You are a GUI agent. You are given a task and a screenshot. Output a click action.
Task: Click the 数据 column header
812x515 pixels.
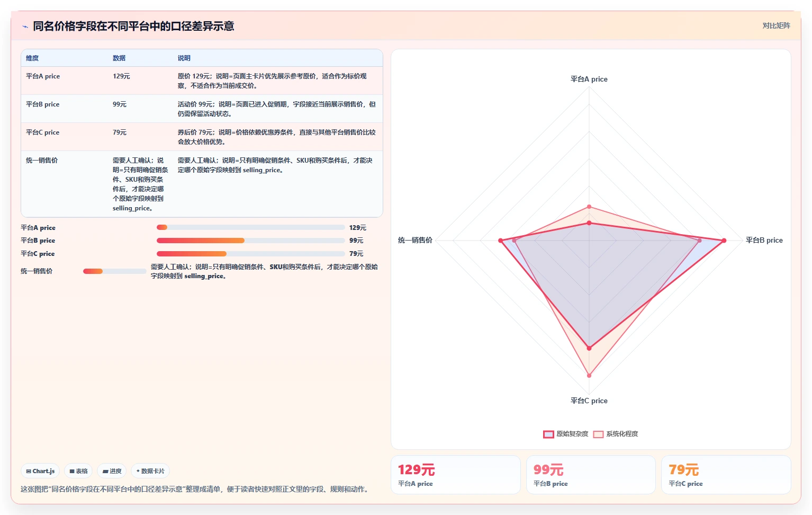[119, 58]
